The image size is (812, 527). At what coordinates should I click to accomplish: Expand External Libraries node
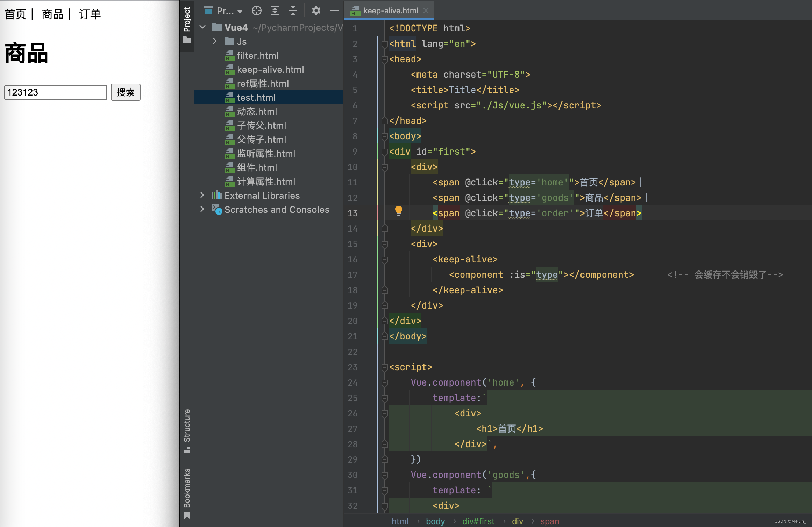[202, 195]
